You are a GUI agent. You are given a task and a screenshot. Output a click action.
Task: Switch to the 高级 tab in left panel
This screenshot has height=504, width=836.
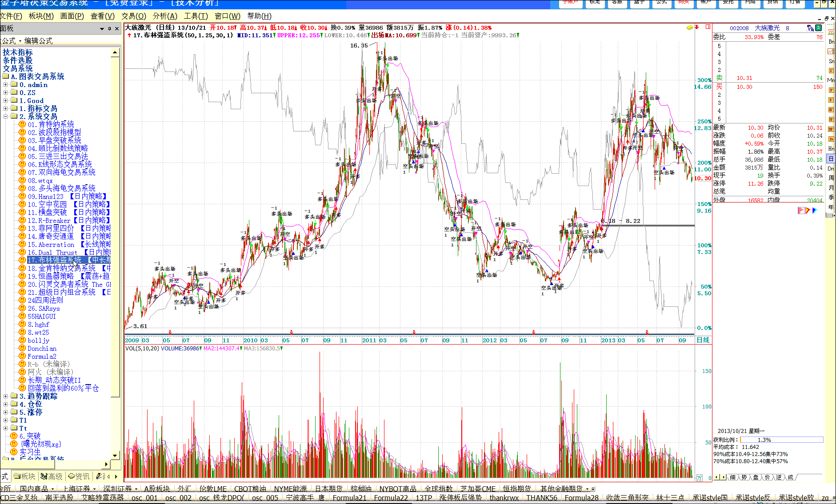click(52, 476)
